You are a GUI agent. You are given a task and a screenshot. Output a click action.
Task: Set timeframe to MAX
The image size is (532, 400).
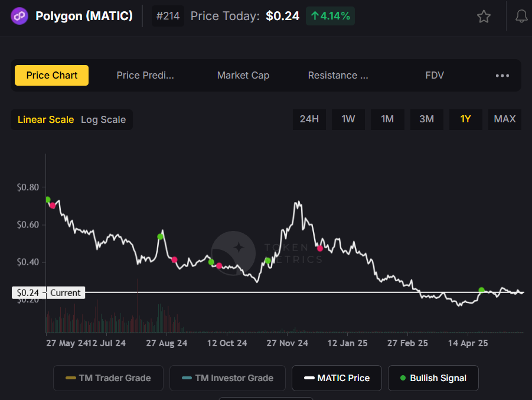[504, 119]
